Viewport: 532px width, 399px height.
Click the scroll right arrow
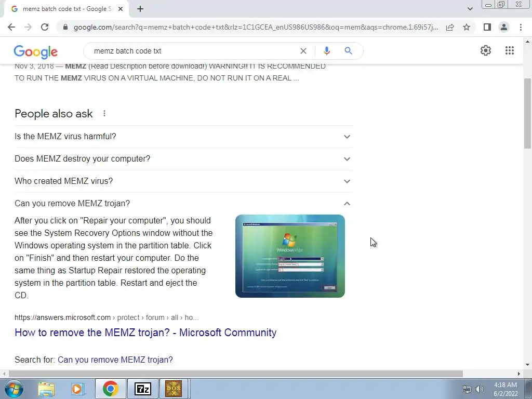pos(519,374)
